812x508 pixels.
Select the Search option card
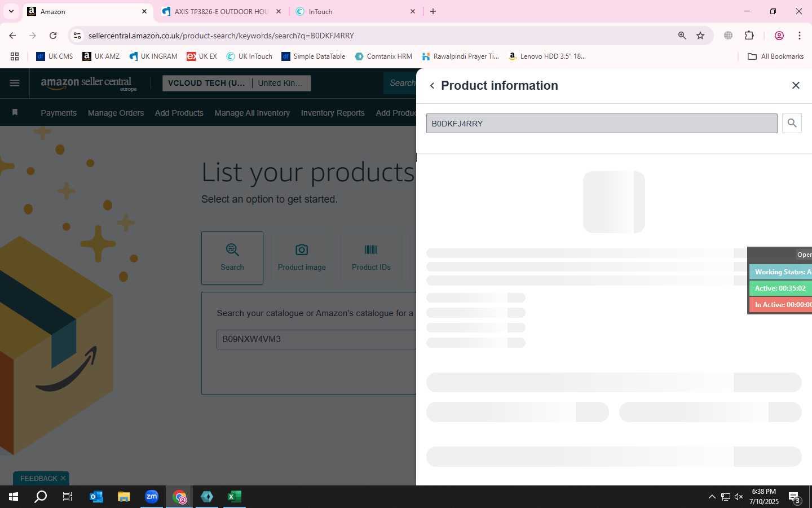[232, 258]
